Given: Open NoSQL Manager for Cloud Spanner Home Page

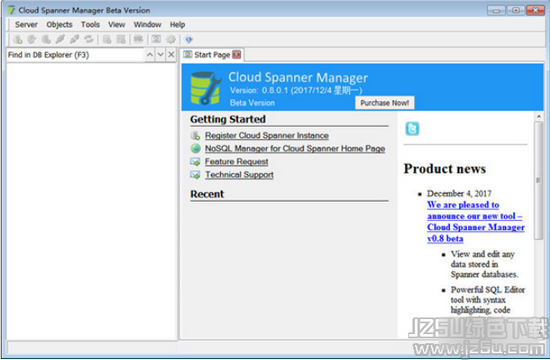Looking at the screenshot, I should tap(295, 148).
